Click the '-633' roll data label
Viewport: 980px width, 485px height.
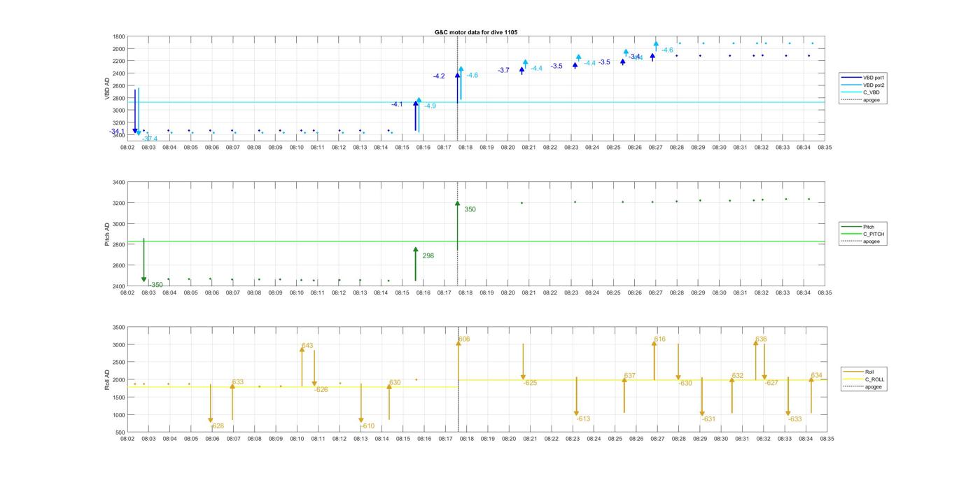point(795,419)
